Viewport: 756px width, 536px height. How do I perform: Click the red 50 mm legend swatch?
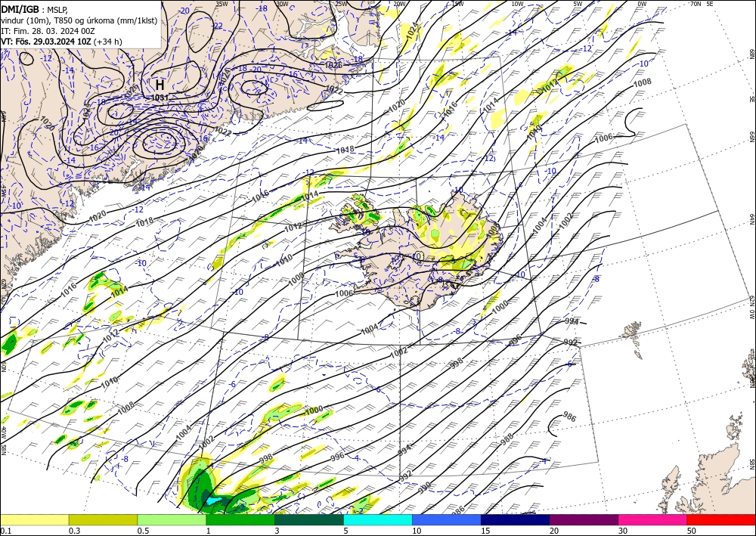[x=721, y=519]
